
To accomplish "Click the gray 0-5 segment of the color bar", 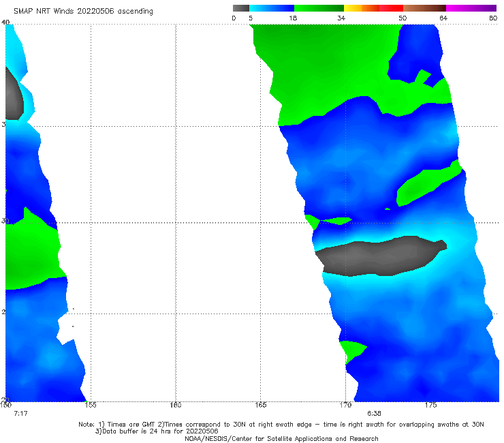I will 241,8.
